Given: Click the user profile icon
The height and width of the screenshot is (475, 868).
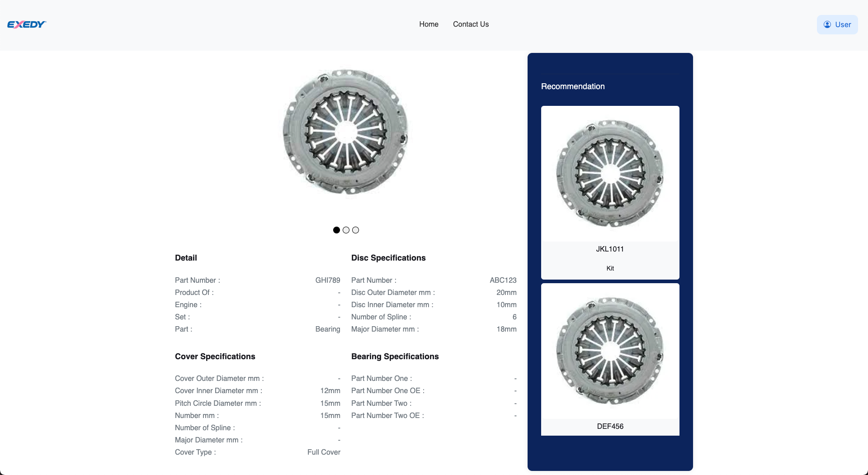Looking at the screenshot, I should 827,25.
